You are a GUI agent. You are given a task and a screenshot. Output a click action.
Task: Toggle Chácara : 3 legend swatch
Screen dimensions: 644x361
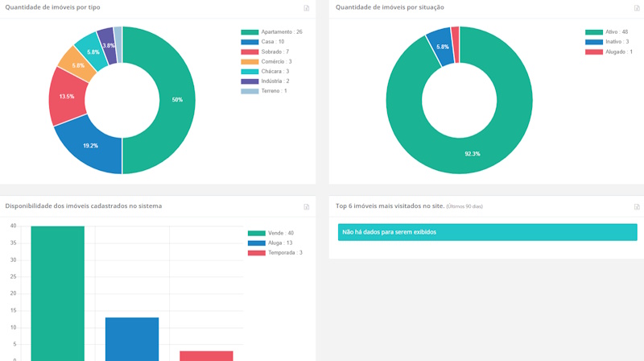250,72
